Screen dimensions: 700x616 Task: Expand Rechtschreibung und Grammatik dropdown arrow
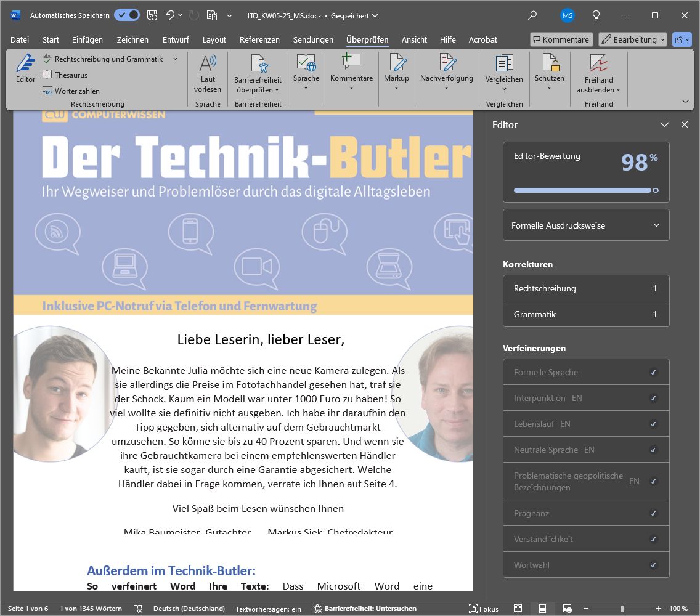(175, 59)
